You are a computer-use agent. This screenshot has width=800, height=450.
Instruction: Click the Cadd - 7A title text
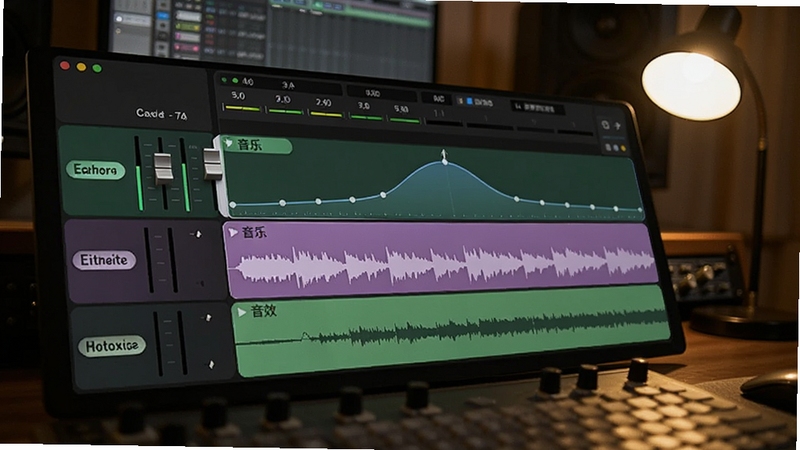coord(161,114)
